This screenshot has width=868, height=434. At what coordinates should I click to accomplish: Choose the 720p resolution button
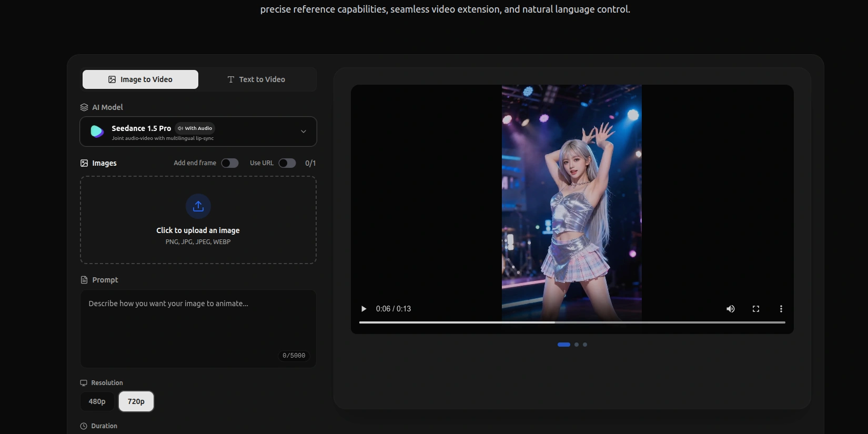pyautogui.click(x=136, y=401)
